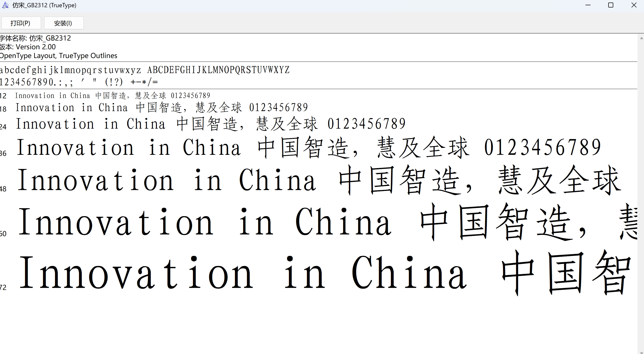
Task: Click the scrollbar up arrow
Action: (641, 38)
